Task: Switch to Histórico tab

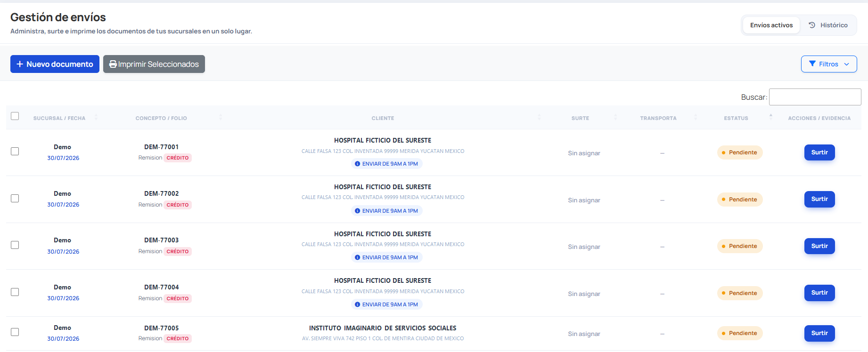Action: (x=828, y=25)
